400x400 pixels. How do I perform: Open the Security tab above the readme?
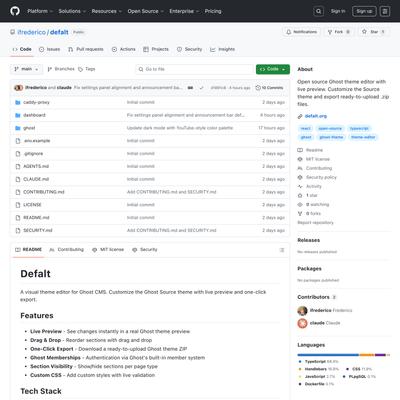pos(145,250)
